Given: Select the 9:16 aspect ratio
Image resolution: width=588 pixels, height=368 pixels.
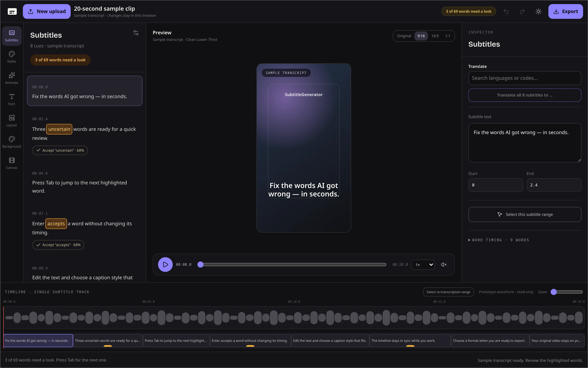Looking at the screenshot, I should pyautogui.click(x=421, y=36).
